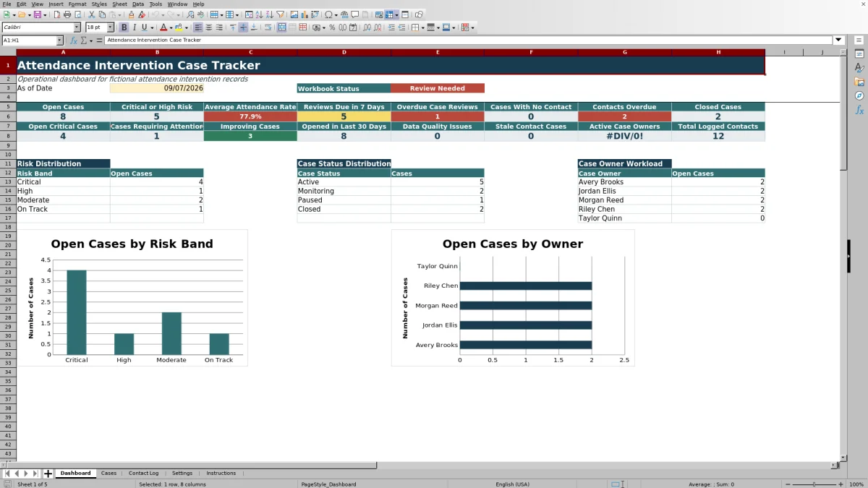Screen dimensions: 868x488
Task: Click the Increase Indent icon
Action: tap(392, 27)
